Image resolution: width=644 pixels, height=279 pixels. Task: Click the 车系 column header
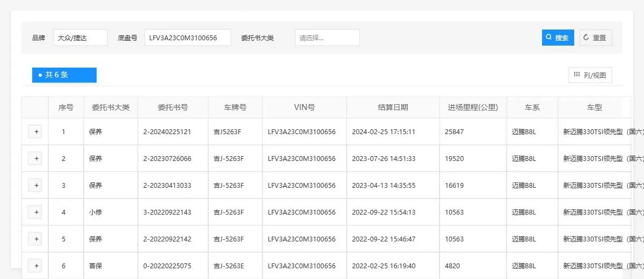(x=532, y=107)
